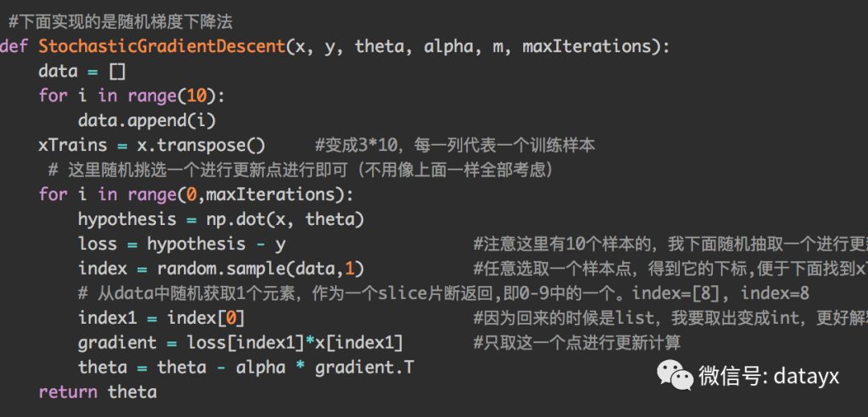The height and width of the screenshot is (417, 868).
Task: Click the data.append(i) statement
Action: (147, 121)
